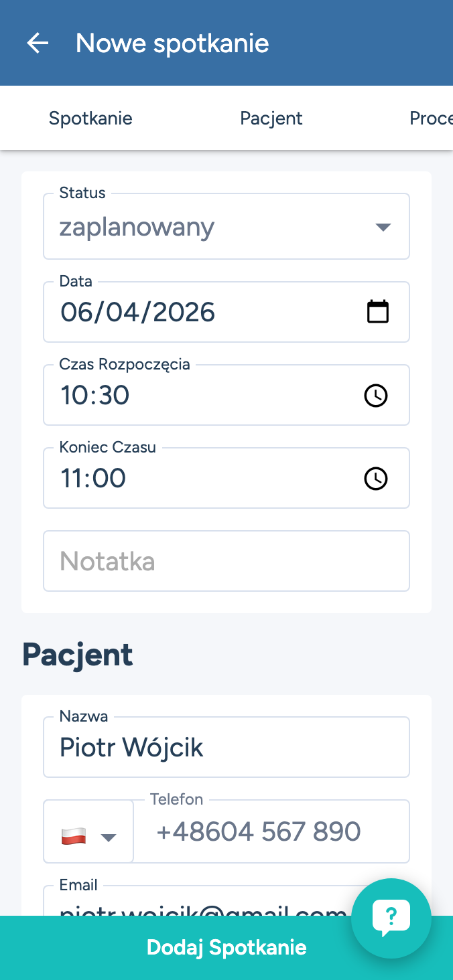
Task: Open the calendar date picker icon
Action: point(378,312)
